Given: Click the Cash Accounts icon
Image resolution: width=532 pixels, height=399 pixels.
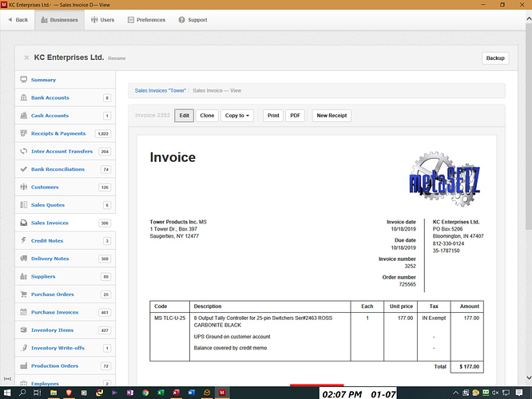Looking at the screenshot, I should [x=23, y=116].
